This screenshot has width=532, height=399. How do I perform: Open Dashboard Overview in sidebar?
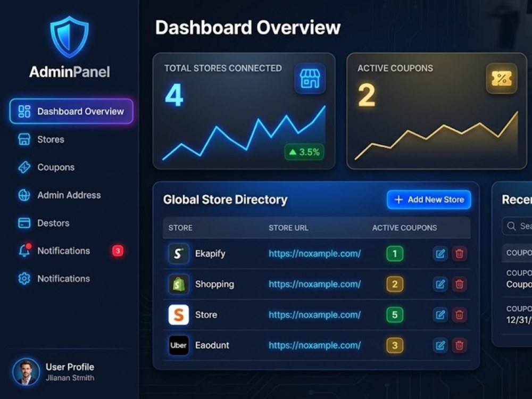(71, 111)
